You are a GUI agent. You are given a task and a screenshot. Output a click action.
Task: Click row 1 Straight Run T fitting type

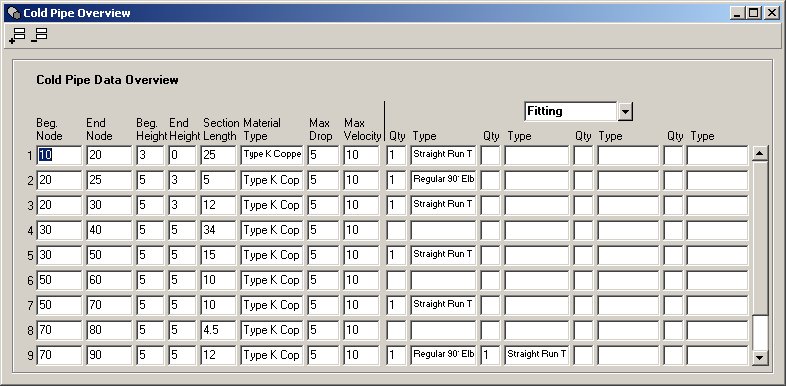443,155
